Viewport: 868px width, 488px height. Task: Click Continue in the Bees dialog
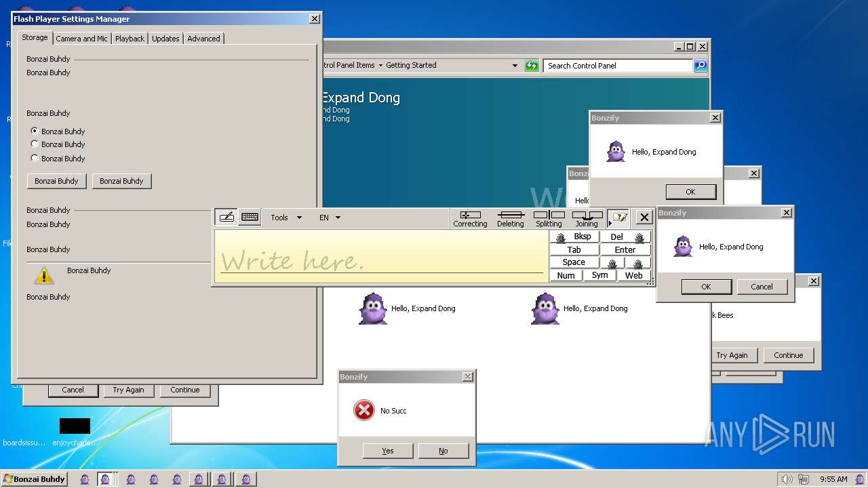[x=789, y=355]
